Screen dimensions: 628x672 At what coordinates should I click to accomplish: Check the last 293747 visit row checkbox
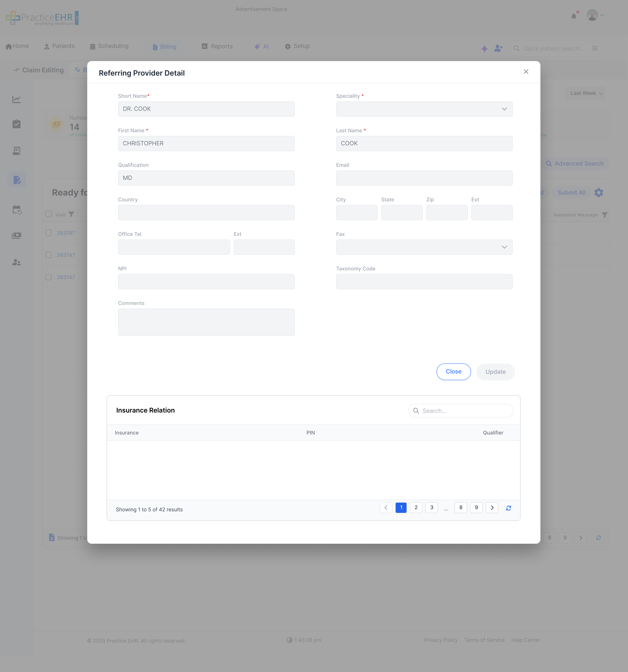click(x=49, y=277)
